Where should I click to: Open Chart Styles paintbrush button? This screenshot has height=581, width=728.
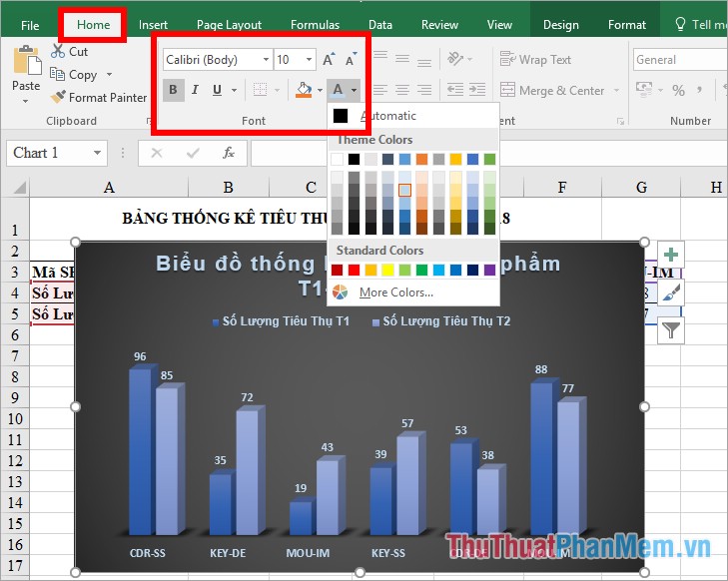point(671,292)
